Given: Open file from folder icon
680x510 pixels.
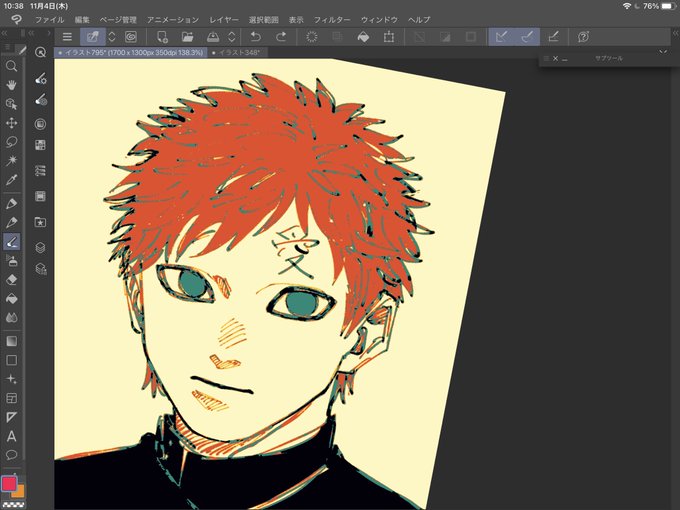Looking at the screenshot, I should 187,37.
